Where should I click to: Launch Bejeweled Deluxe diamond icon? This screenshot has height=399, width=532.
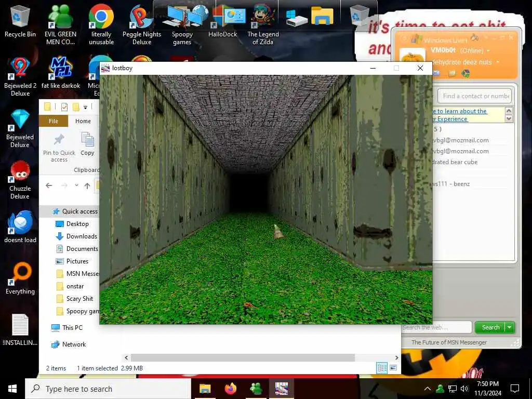(20, 128)
